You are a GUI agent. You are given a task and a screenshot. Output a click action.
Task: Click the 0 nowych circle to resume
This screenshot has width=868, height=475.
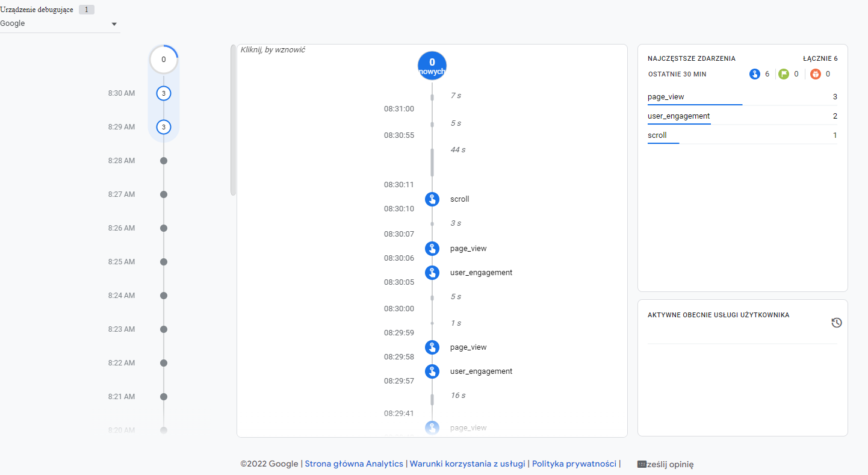pos(432,66)
